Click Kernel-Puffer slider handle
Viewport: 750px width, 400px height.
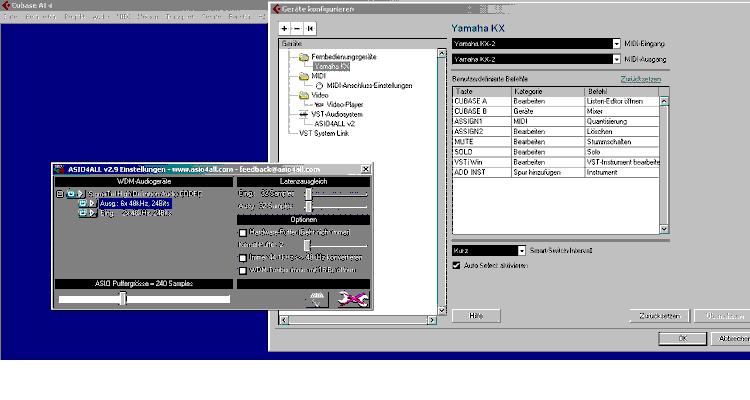[307, 245]
